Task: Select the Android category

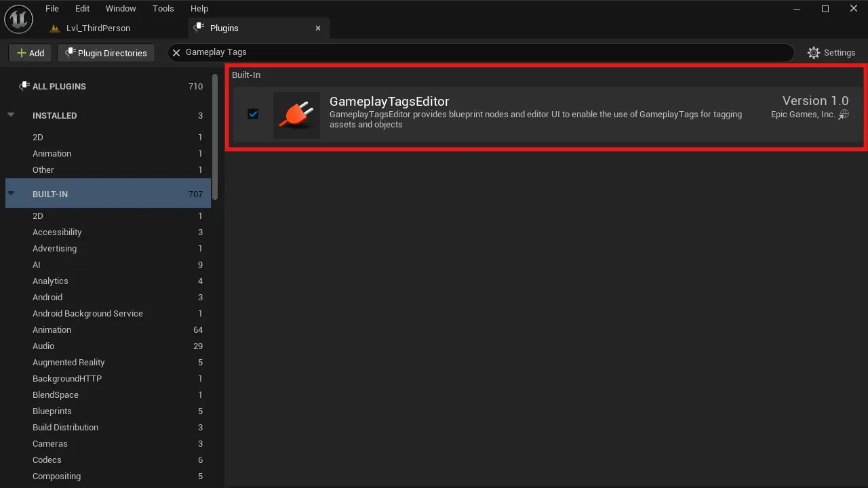Action: pyautogui.click(x=108, y=297)
